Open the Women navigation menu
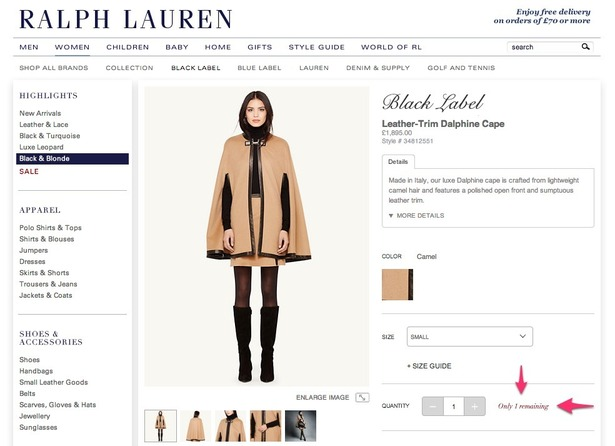Screen dimensions: 615x446 [72, 47]
